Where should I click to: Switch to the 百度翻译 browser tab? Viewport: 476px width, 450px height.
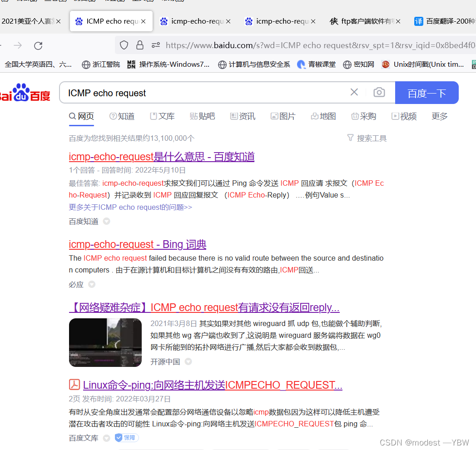point(444,21)
